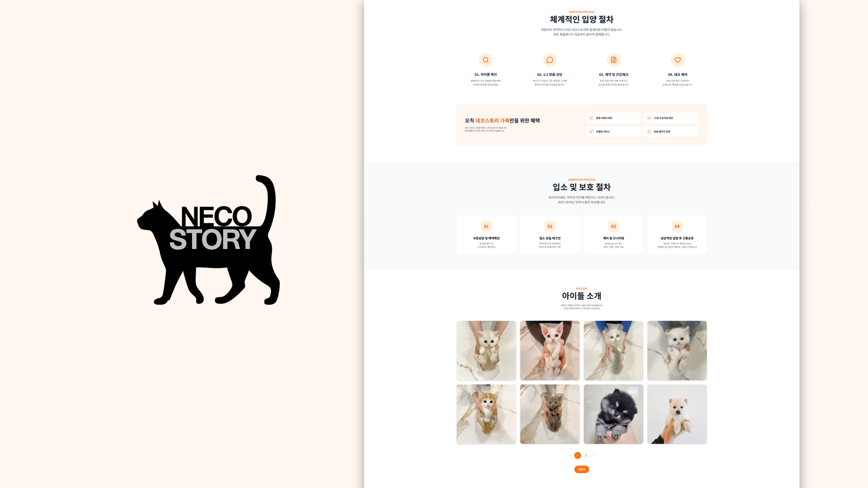This screenshot has width=868, height=488.
Task: Open the black fluffy puppy photo
Action: (x=613, y=414)
